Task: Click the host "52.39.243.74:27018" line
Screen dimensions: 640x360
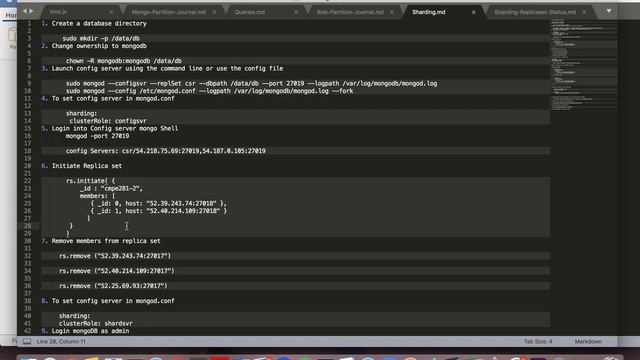Action: 158,203
